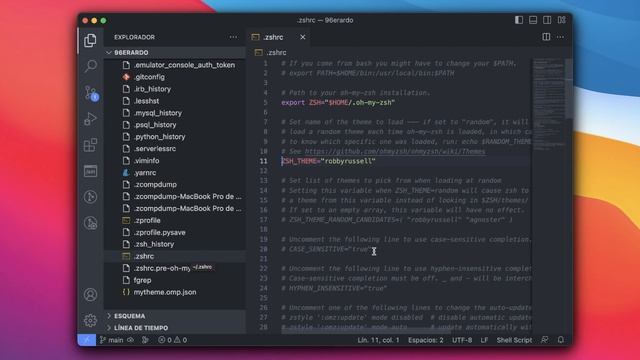Click line number 11 in the gutter
Image resolution: width=640 pixels, height=360 pixels.
click(263, 161)
